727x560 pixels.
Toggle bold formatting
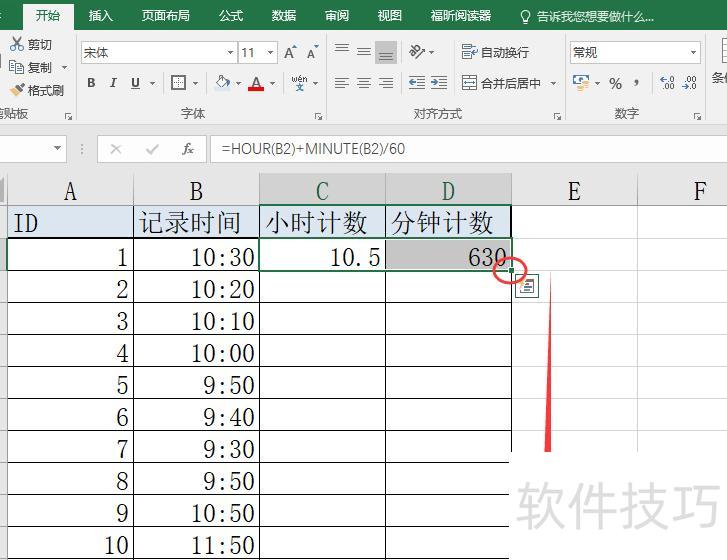pos(91,83)
